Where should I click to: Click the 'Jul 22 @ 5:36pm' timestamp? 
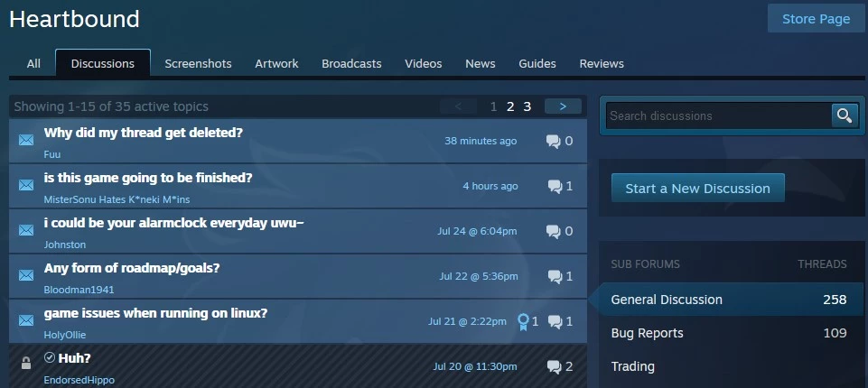(x=479, y=276)
